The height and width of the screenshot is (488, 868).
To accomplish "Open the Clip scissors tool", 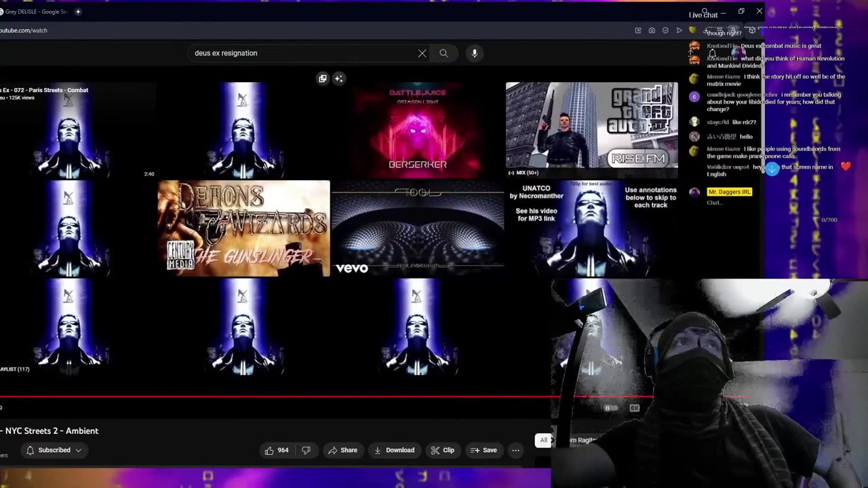I will tap(442, 450).
